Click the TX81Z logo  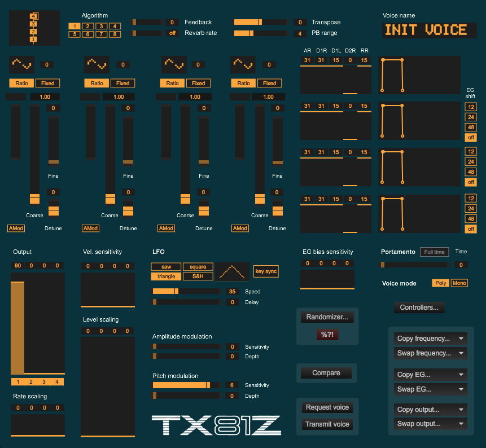tap(216, 426)
